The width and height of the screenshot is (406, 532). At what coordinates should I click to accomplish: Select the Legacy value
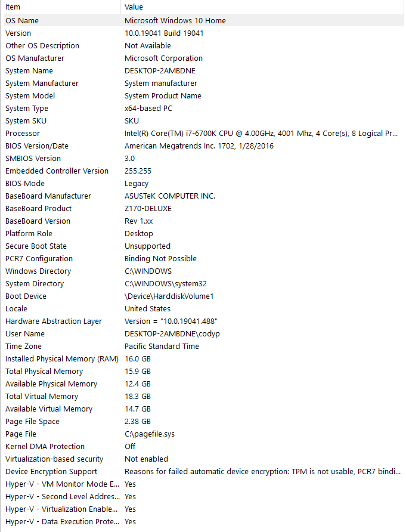point(137,184)
